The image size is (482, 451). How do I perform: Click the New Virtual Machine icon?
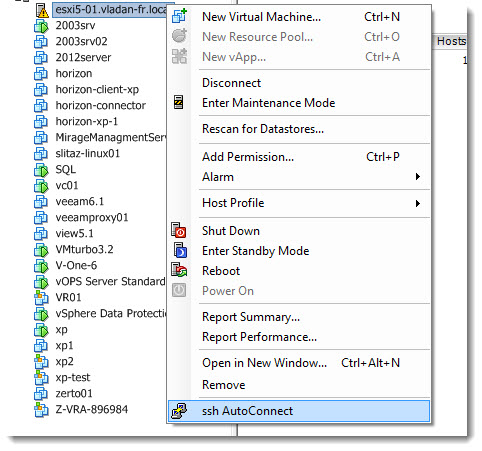tap(179, 16)
